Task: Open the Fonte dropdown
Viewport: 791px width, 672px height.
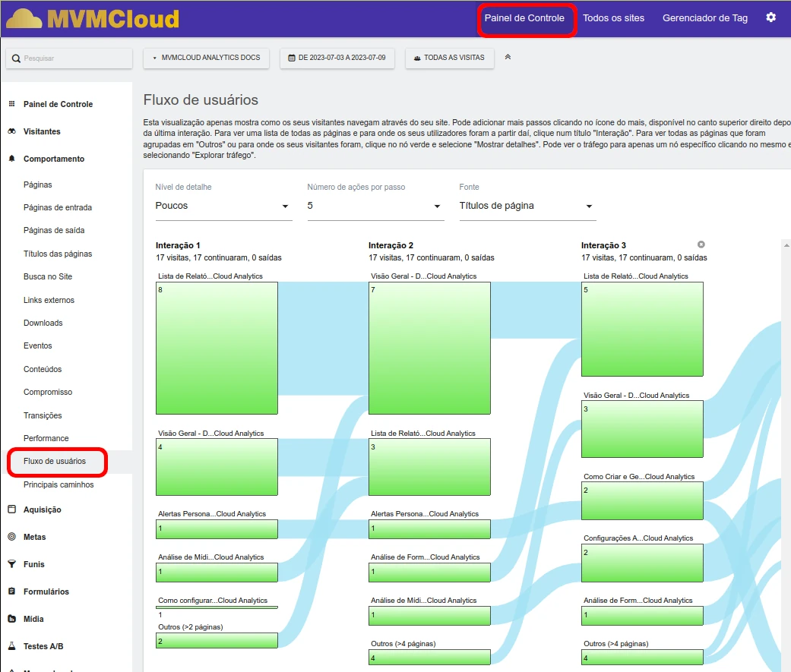Action: [x=527, y=206]
